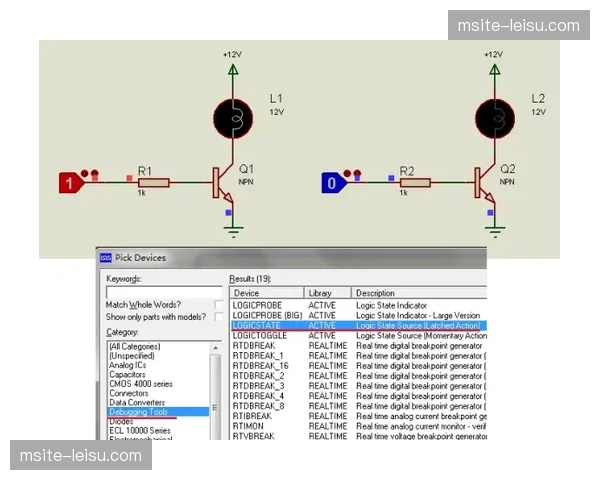Select CMOS 4000 series category
Image resolution: width=600 pixels, height=480 pixels.
(x=142, y=383)
